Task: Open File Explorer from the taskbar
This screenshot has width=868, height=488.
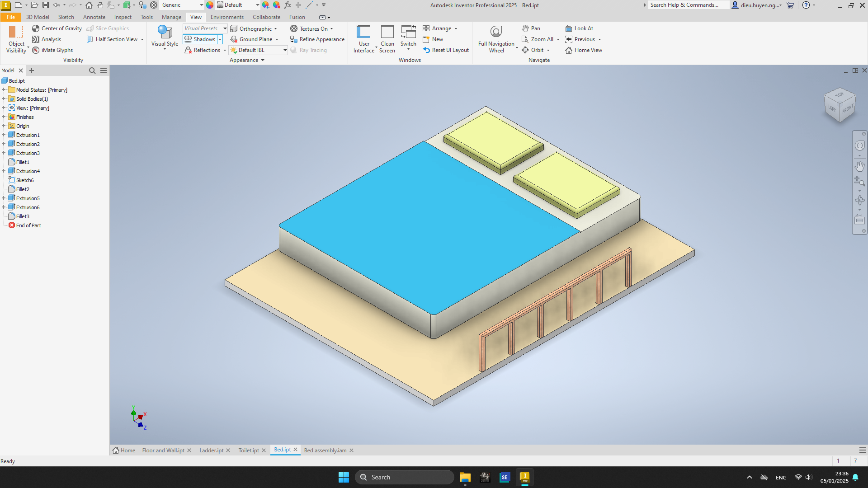Action: (465, 477)
